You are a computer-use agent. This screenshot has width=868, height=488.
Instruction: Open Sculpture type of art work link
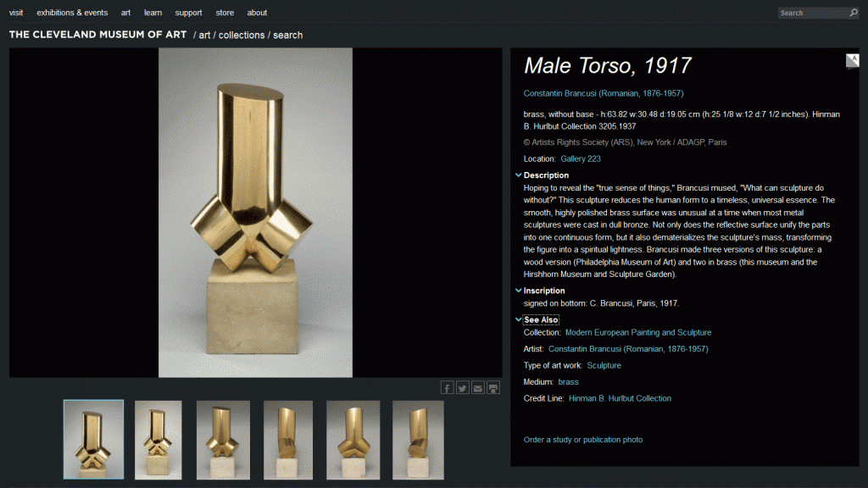(604, 366)
